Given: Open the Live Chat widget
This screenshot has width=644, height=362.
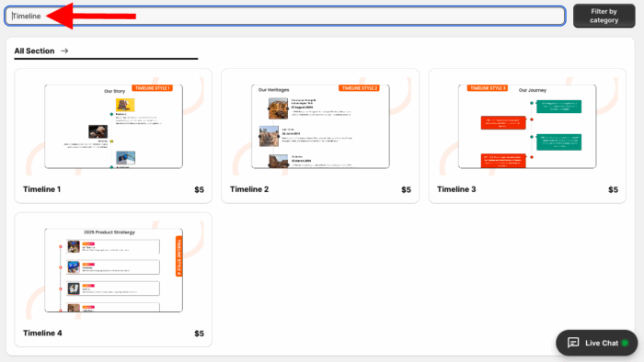Looking at the screenshot, I should pos(597,343).
